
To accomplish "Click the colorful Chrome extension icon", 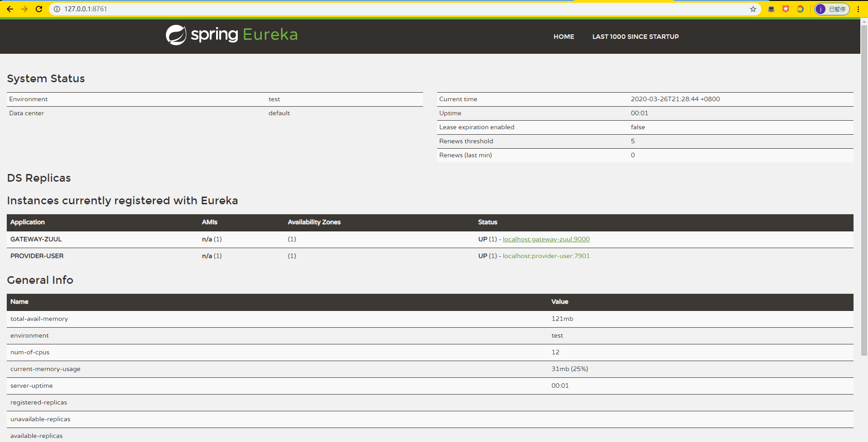I will tap(801, 9).
